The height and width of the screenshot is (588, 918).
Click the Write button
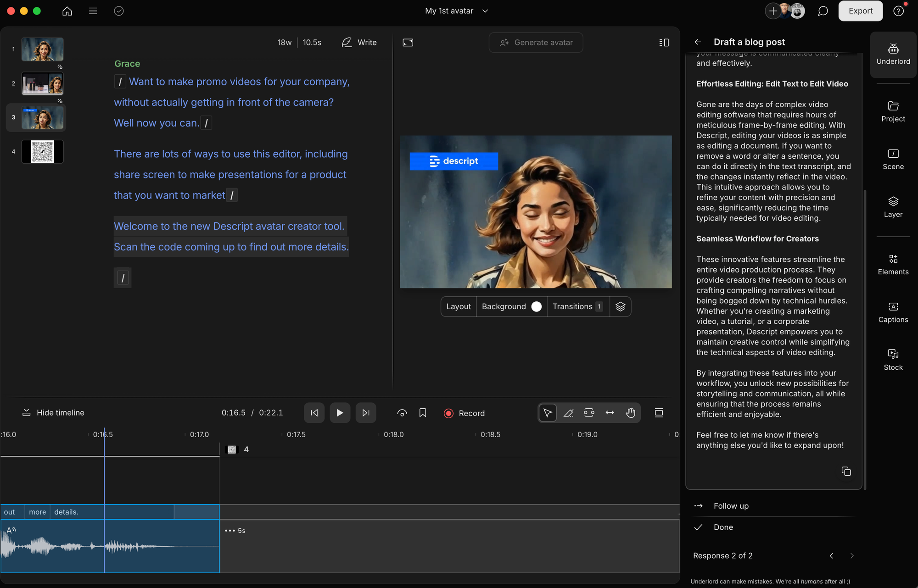click(359, 43)
